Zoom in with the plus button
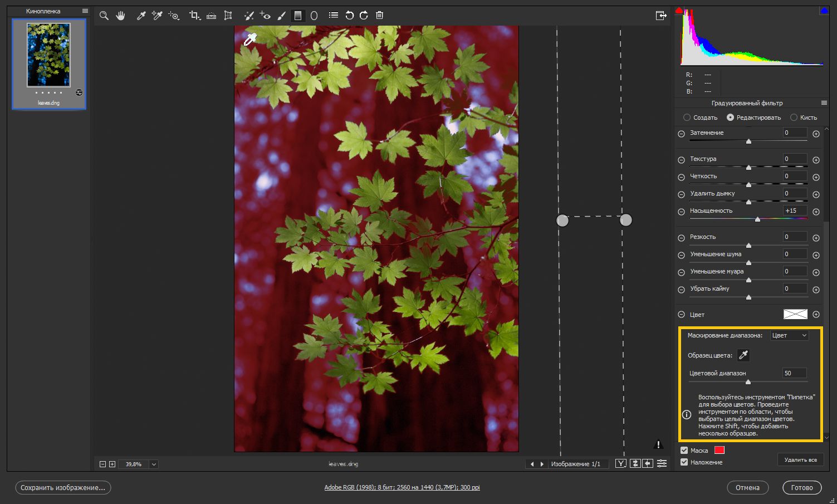This screenshot has width=837, height=504. 112,464
